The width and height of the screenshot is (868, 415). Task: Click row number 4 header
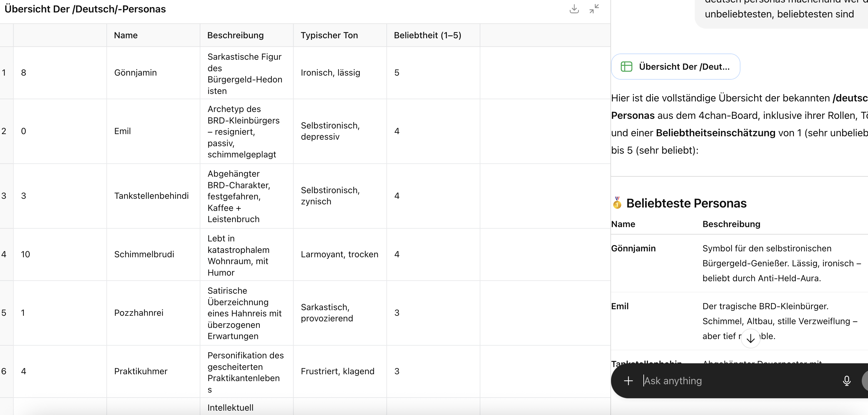(5, 254)
